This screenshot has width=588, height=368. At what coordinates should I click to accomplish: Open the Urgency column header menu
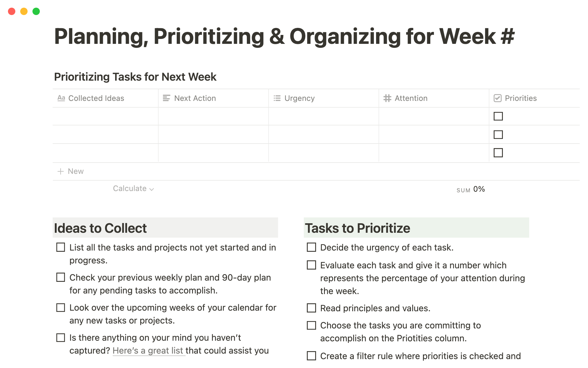tap(300, 98)
